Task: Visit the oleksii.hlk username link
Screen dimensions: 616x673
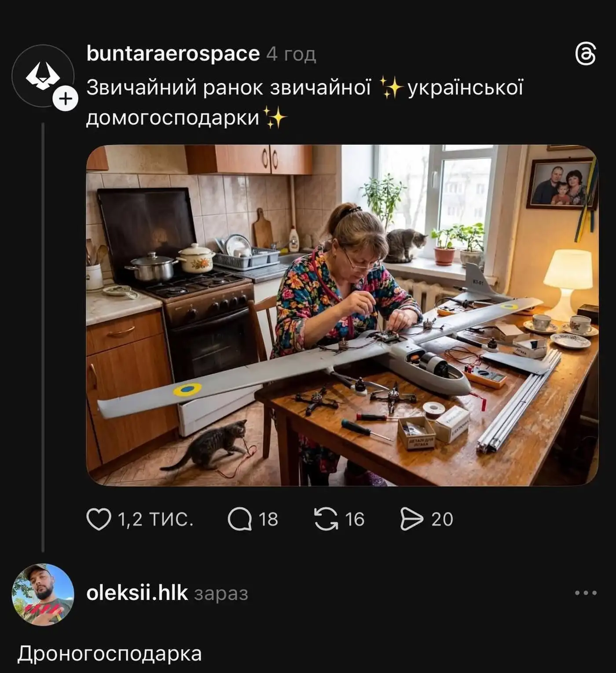Action: pyautogui.click(x=137, y=593)
